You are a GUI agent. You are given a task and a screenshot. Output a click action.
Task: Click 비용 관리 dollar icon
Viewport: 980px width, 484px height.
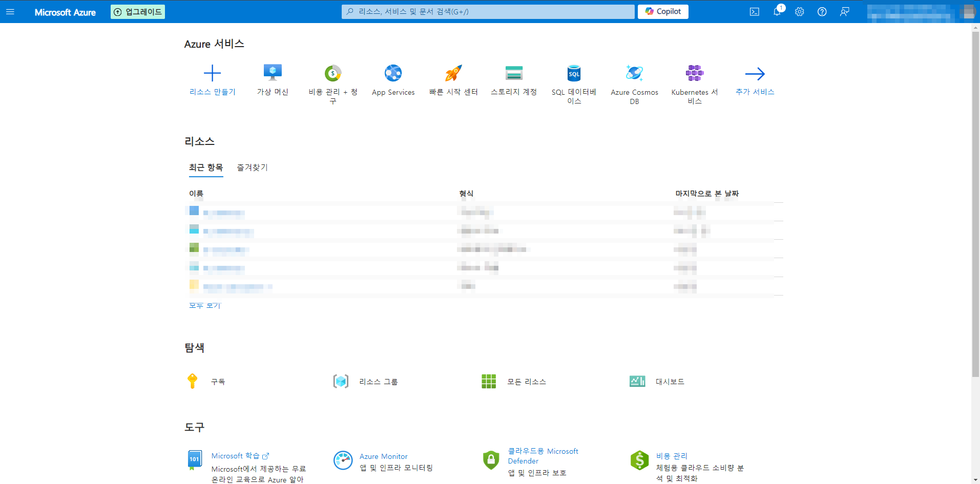tap(639, 460)
